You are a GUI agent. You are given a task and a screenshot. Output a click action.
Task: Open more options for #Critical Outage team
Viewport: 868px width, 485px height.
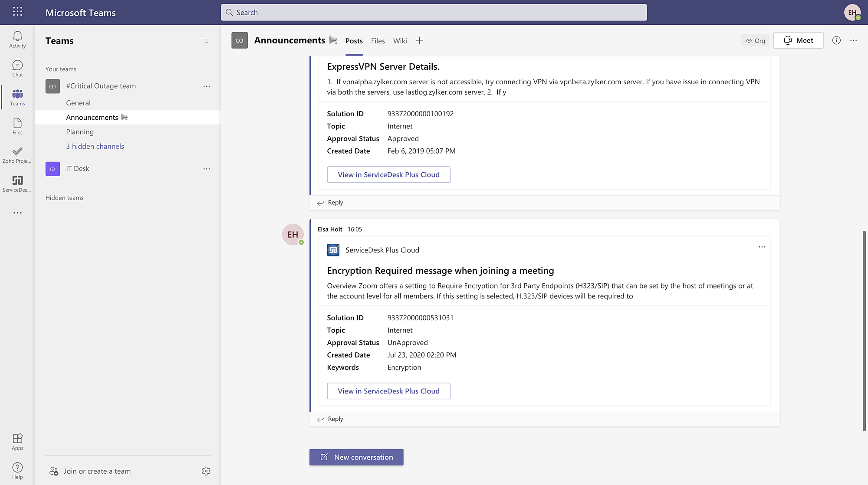tap(207, 86)
